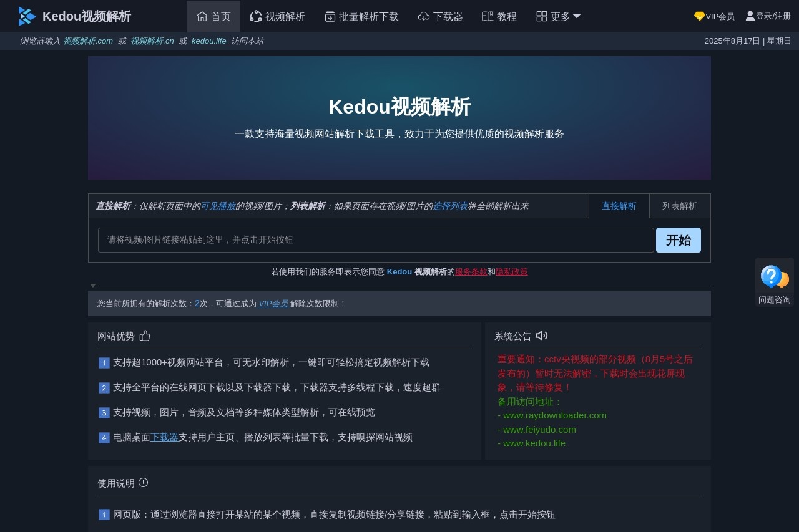Click the thumbs-up icon next to 网站优势
The image size is (799, 532).
pos(145,336)
